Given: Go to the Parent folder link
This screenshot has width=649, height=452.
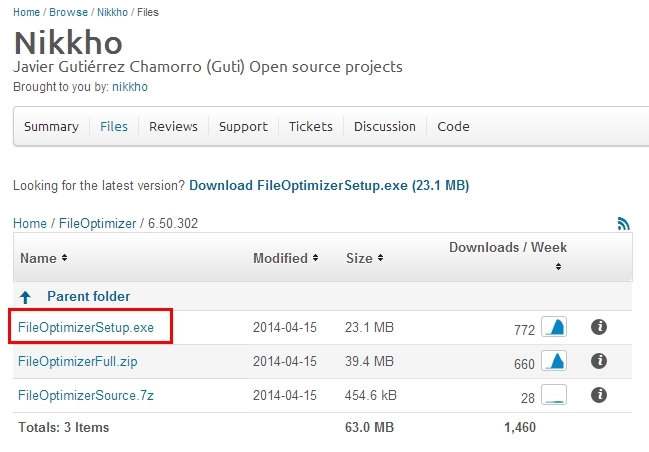Looking at the screenshot, I should (x=89, y=296).
